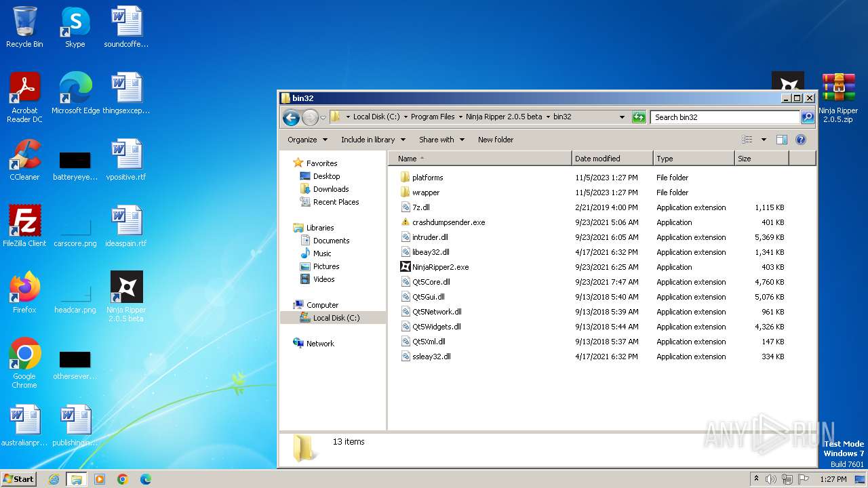Expand Ninja Ripper 2.0.5 beta breadcrumb arrow
Screen dimensions: 868x488
click(548, 117)
